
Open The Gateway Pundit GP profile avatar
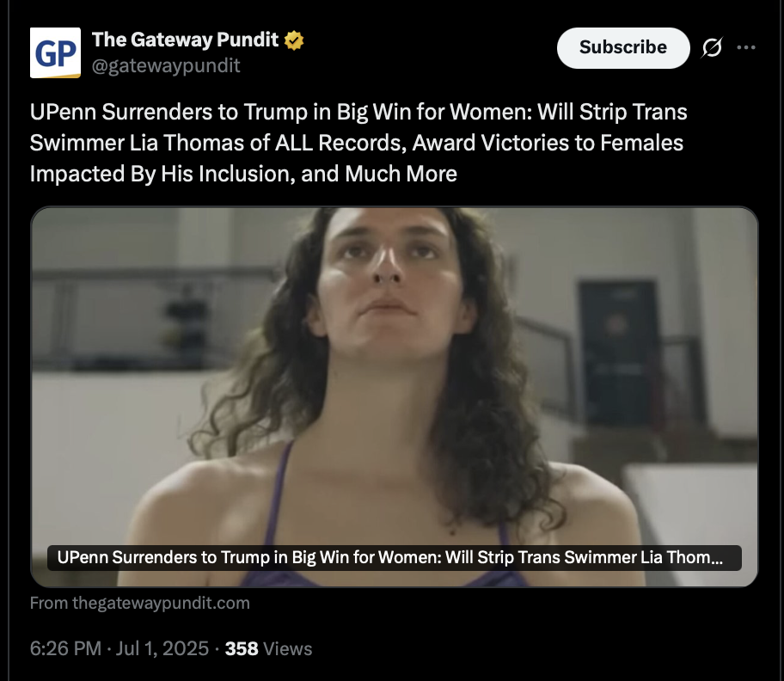coord(55,53)
